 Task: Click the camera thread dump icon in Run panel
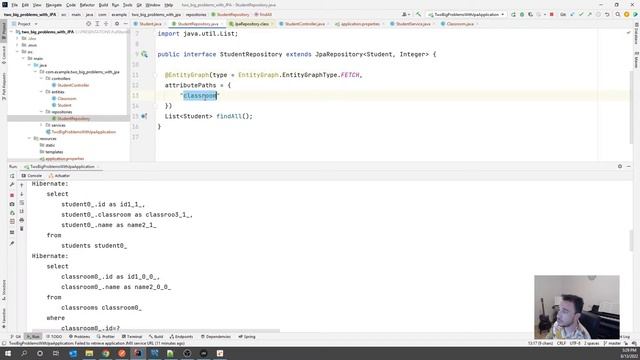click(x=12, y=204)
